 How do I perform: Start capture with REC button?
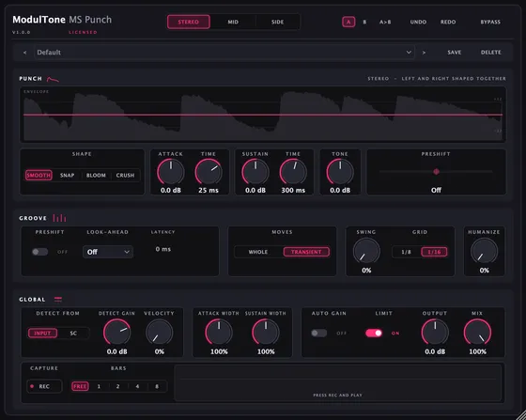tap(44, 386)
